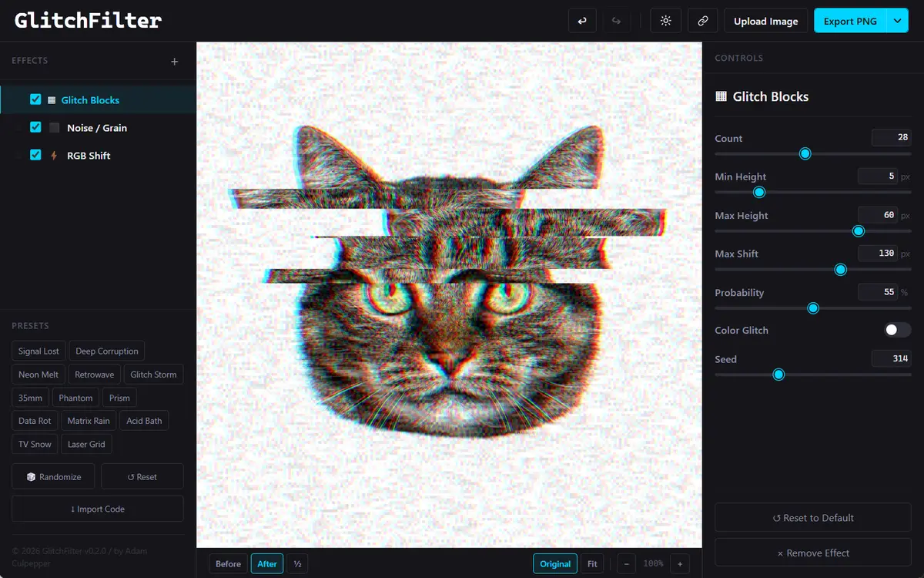This screenshot has height=578, width=924.
Task: Click the GlitchFilter logo title
Action: 88,21
